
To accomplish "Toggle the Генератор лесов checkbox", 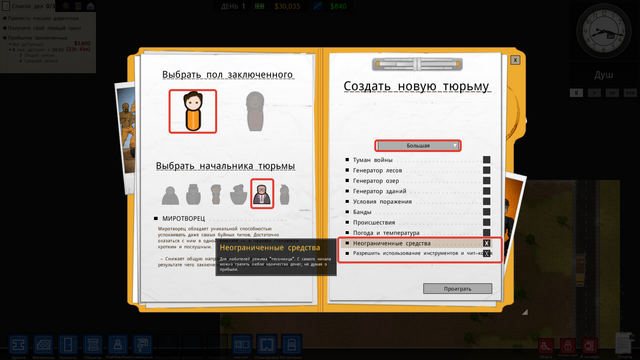I will [487, 170].
